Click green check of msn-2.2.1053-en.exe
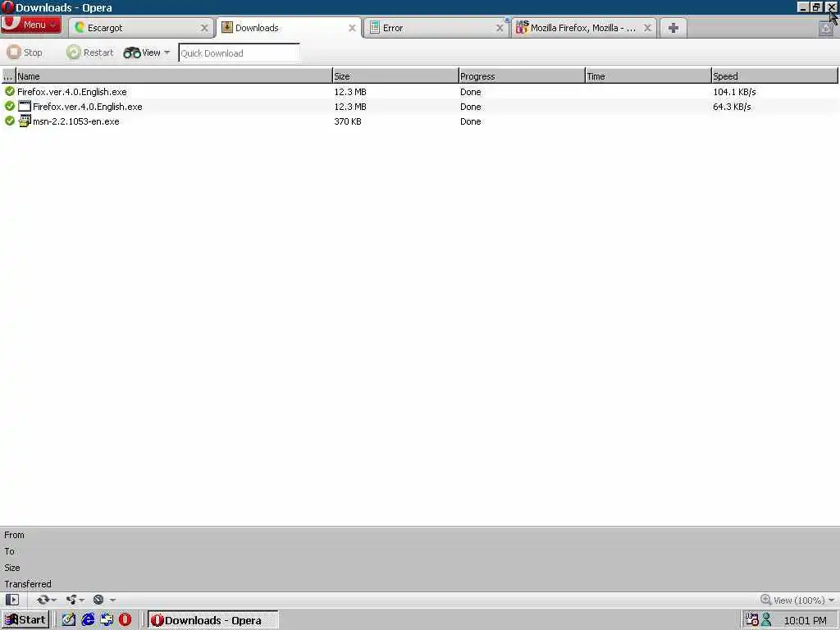This screenshot has height=630, width=840. click(10, 121)
